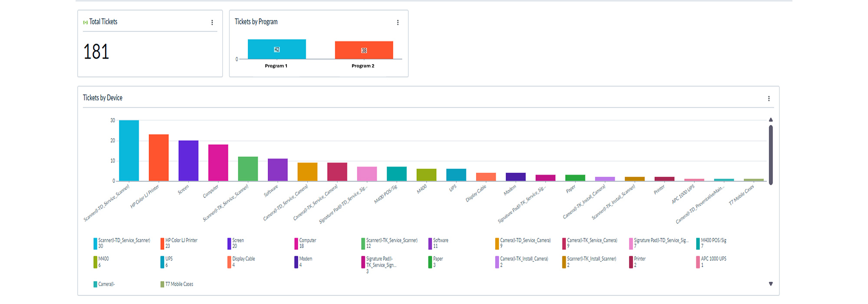The image size is (868, 304).
Task: Click the Computer legend color swatch
Action: coord(296,244)
